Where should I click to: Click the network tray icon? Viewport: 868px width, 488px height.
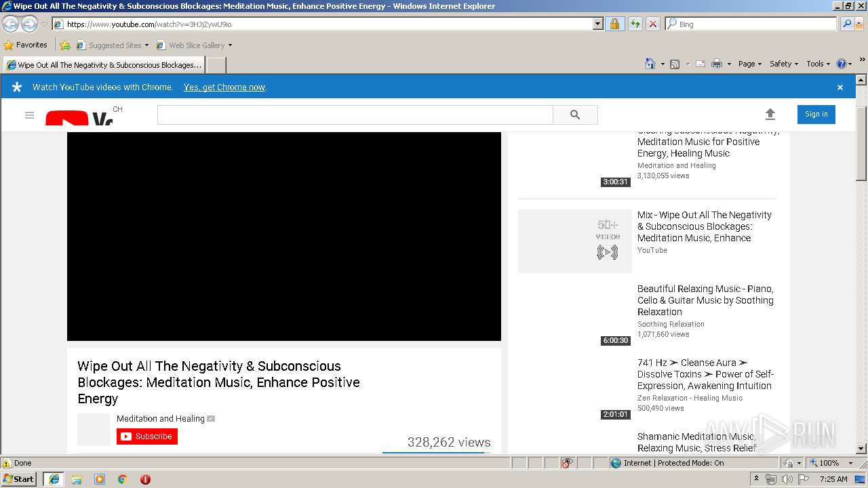pos(771,479)
